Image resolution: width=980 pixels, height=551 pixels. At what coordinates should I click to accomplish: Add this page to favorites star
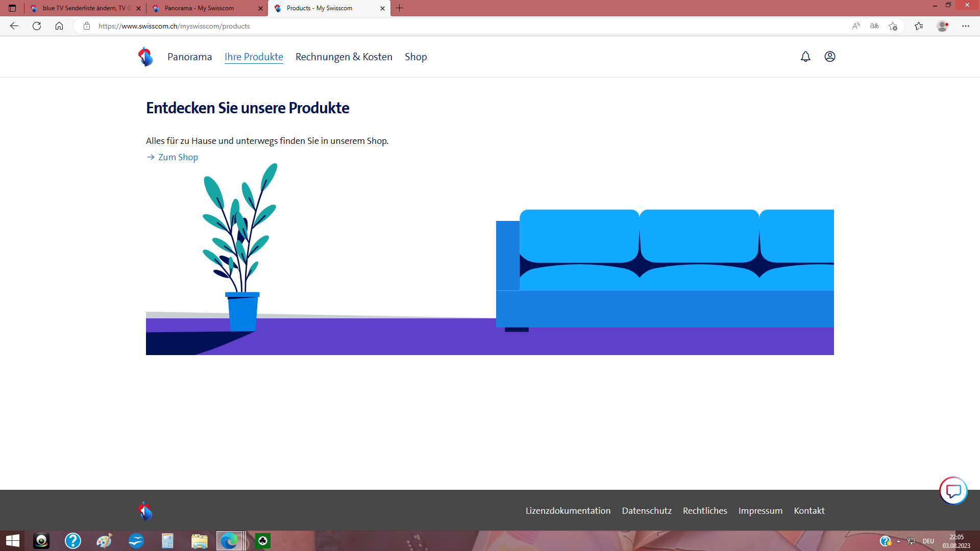893,26
